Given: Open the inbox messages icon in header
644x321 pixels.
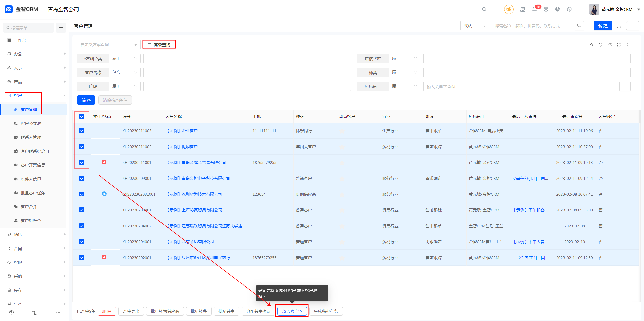Looking at the screenshot, I should pos(523,9).
